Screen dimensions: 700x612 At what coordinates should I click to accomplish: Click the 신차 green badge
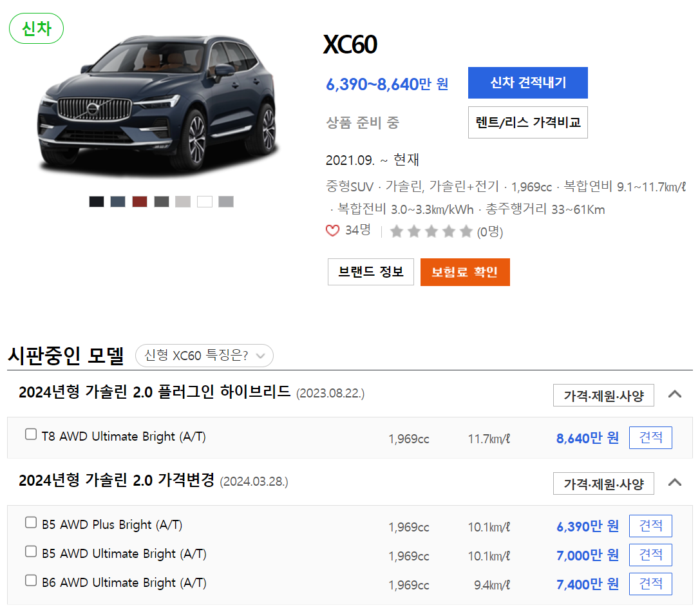pos(37,28)
